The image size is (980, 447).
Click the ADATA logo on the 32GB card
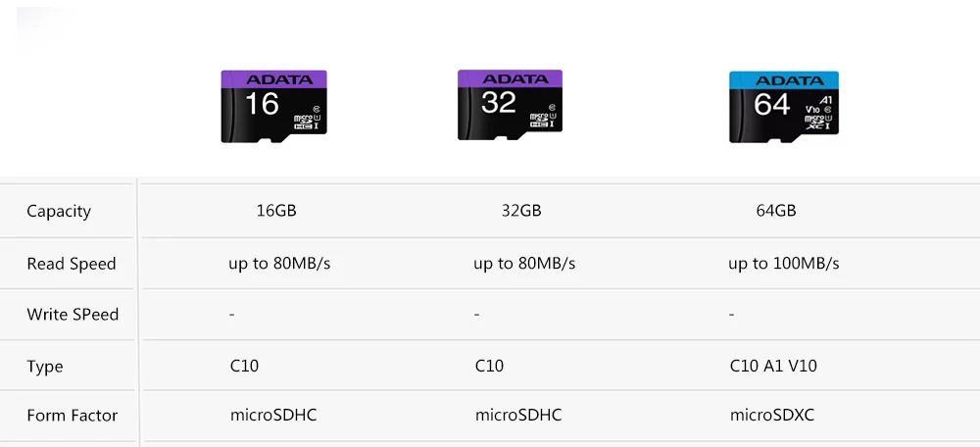515,78
